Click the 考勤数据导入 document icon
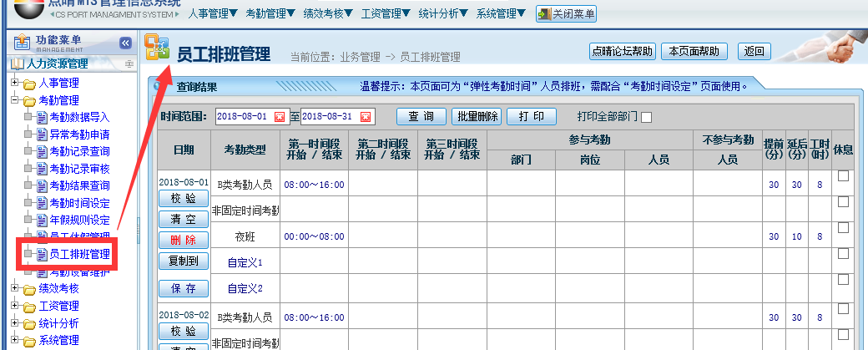 [43, 117]
